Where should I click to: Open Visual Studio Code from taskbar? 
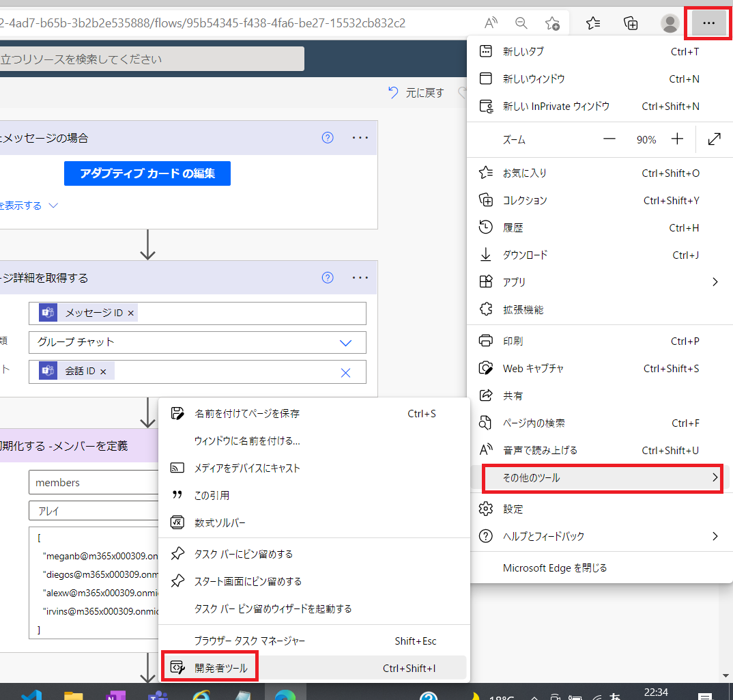click(x=31, y=695)
